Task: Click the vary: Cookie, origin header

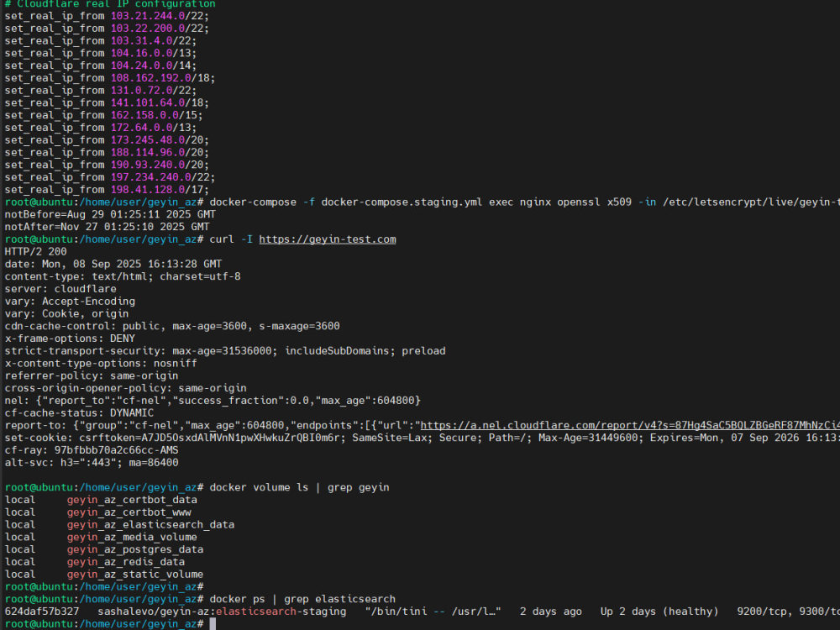Action: click(x=67, y=313)
